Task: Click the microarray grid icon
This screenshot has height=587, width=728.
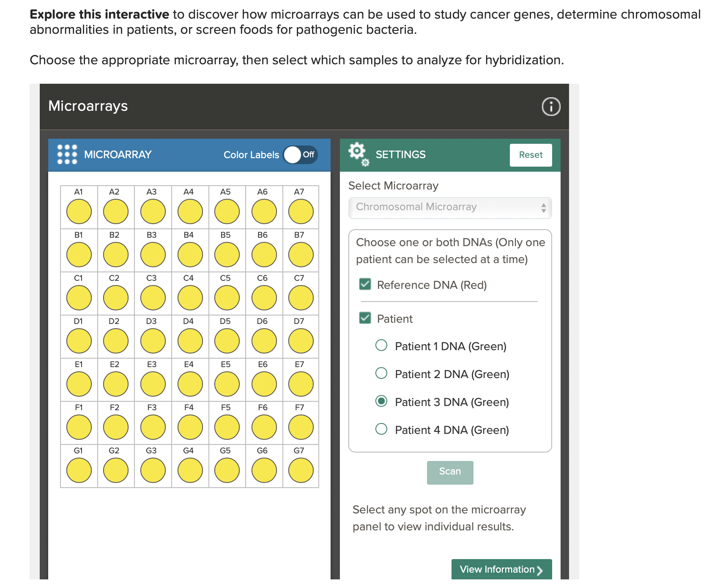Action: (x=67, y=155)
